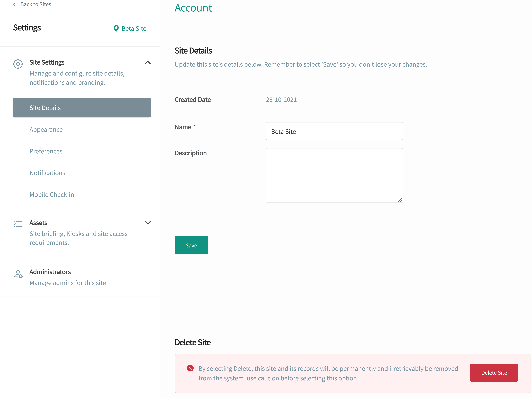Collapse the Site Settings section chevron
The height and width of the screenshot is (398, 532).
pos(148,63)
